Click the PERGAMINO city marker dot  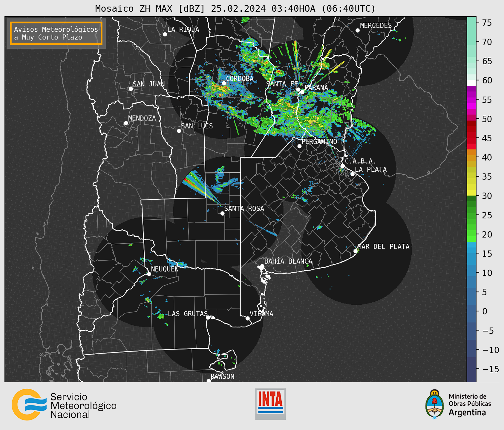pyautogui.click(x=299, y=146)
